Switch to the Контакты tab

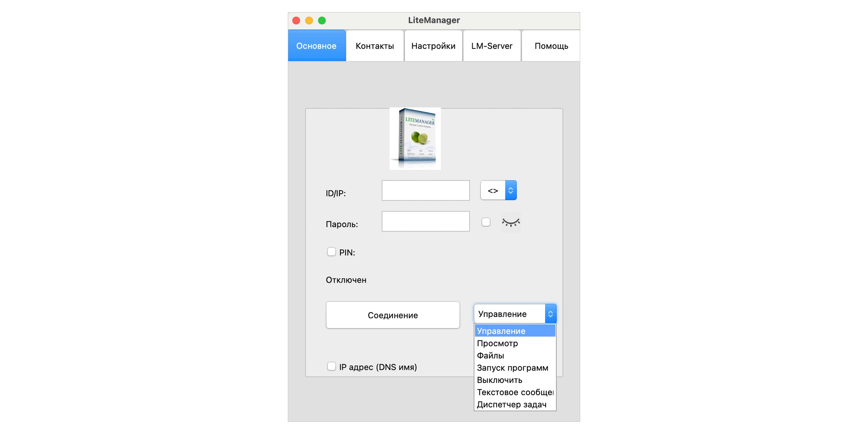tap(375, 46)
